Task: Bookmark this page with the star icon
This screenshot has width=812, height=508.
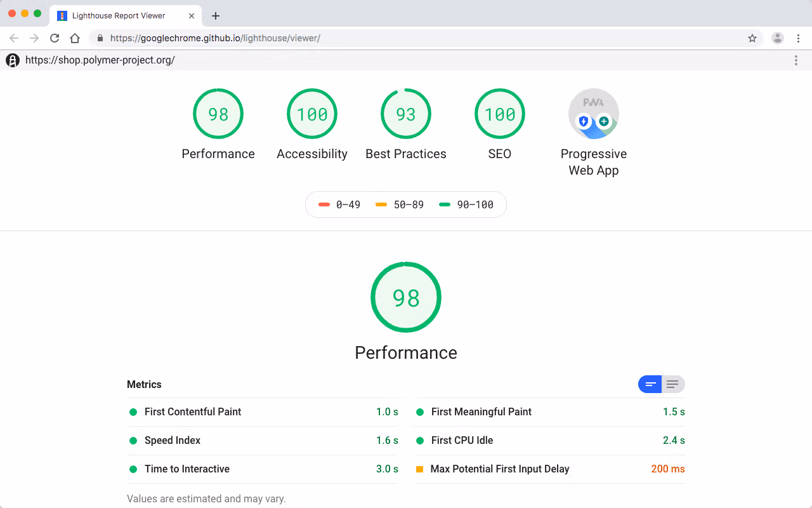Action: (752, 38)
